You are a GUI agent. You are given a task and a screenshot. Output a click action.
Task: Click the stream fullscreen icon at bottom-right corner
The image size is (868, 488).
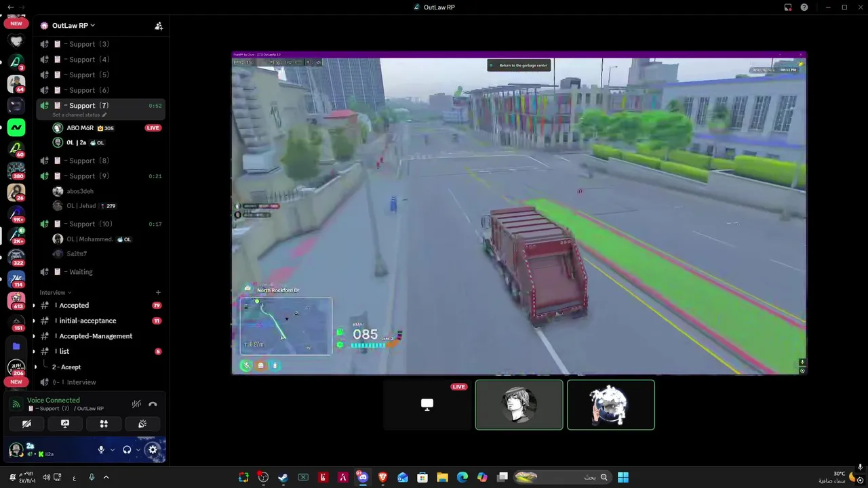(x=802, y=371)
